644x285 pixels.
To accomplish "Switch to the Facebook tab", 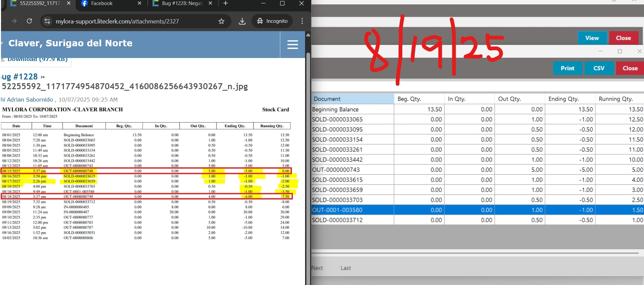I will (x=102, y=3).
